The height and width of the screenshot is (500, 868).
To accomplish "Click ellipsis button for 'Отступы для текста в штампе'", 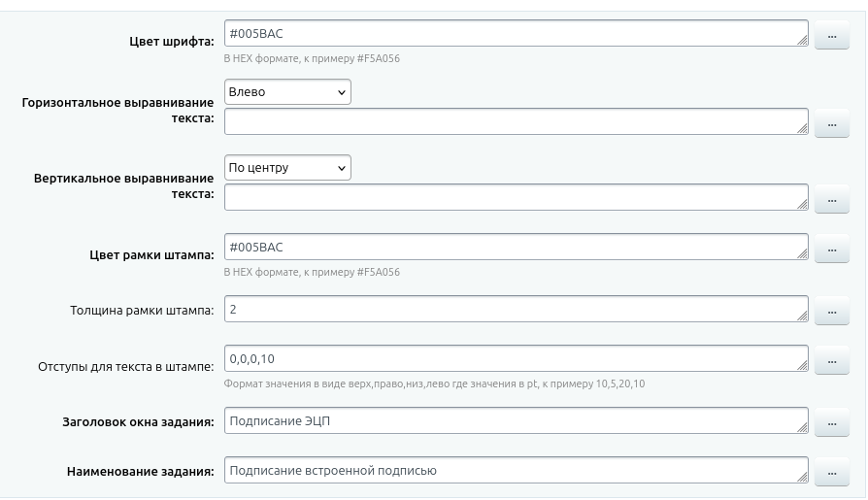I will [x=831, y=362].
